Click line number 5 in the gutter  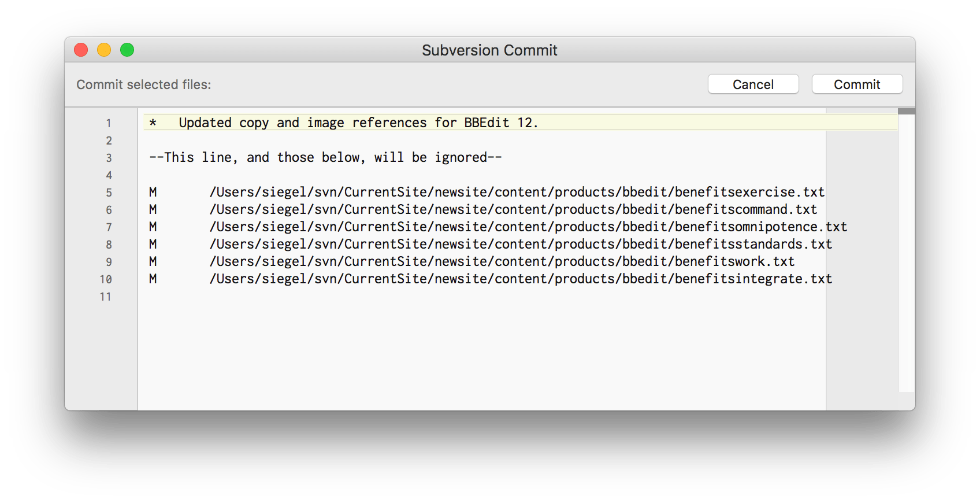[x=109, y=193]
